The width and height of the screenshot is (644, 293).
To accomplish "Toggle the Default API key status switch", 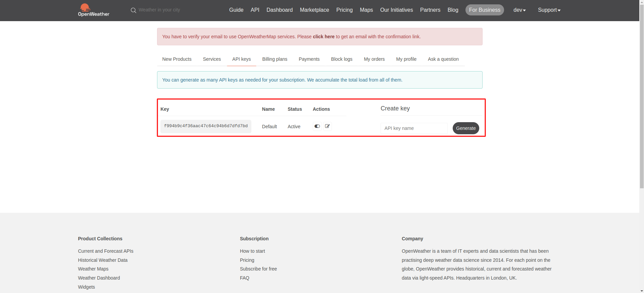I will pos(317,126).
